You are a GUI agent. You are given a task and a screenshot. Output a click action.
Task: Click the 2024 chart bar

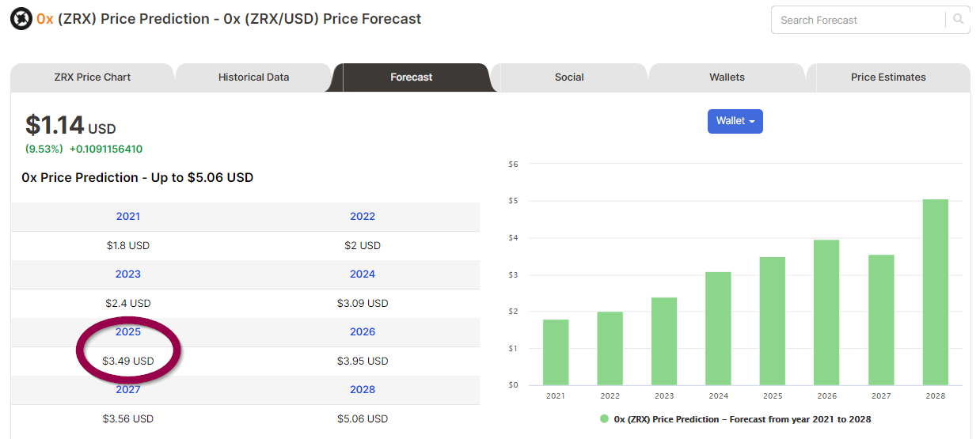coord(718,328)
